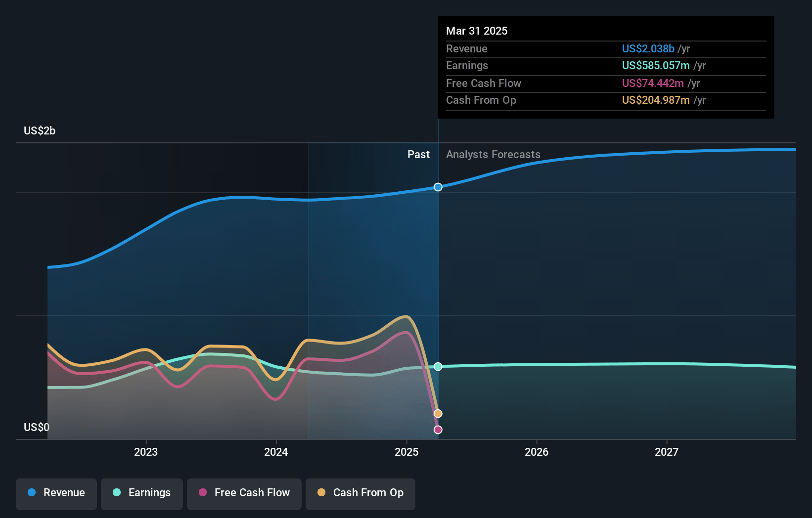
Task: Toggle the Revenue legend button
Action: point(56,493)
